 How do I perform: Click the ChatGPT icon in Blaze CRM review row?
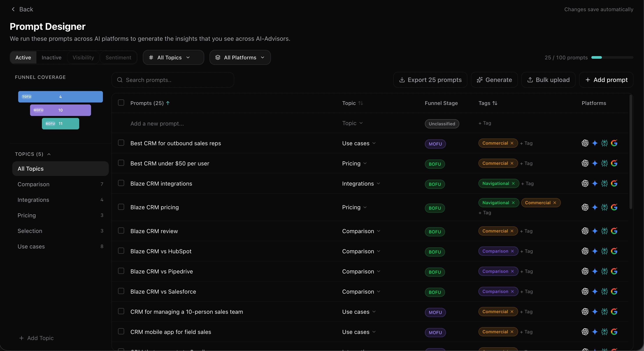(x=585, y=231)
